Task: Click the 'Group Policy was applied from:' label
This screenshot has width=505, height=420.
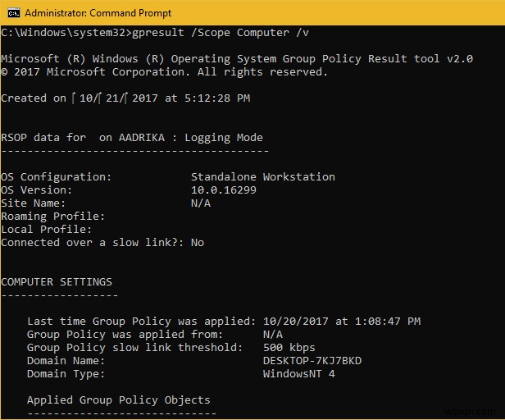Action: (125, 335)
